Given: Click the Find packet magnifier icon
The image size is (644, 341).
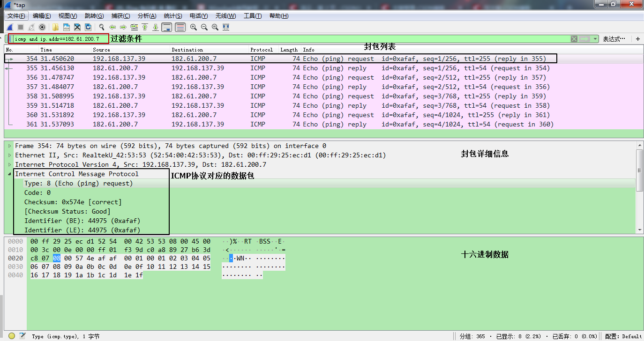Looking at the screenshot, I should 101,27.
